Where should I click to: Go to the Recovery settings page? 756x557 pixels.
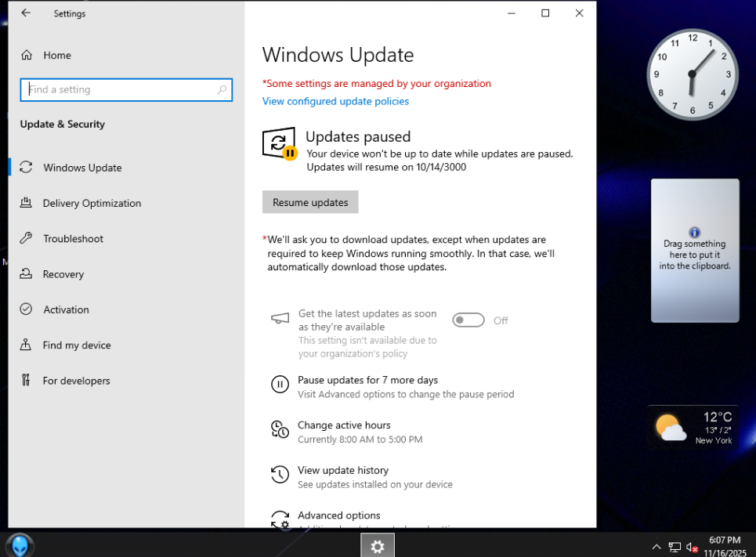click(63, 274)
